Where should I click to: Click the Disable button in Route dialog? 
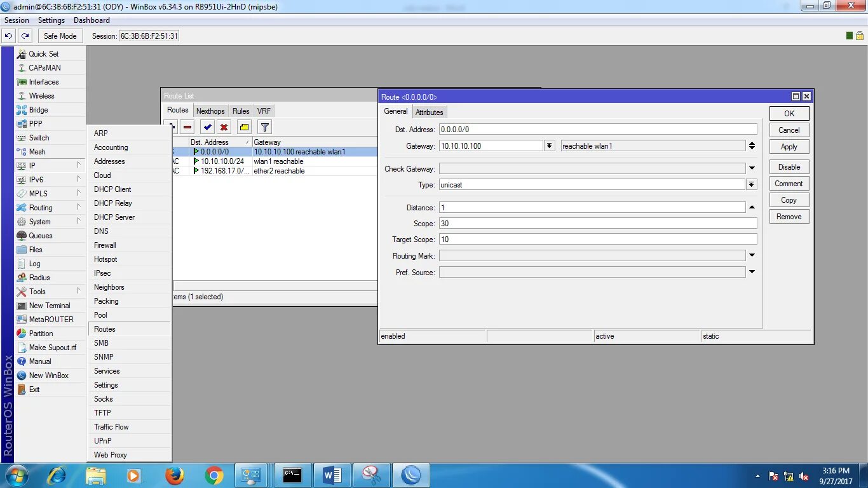click(789, 166)
